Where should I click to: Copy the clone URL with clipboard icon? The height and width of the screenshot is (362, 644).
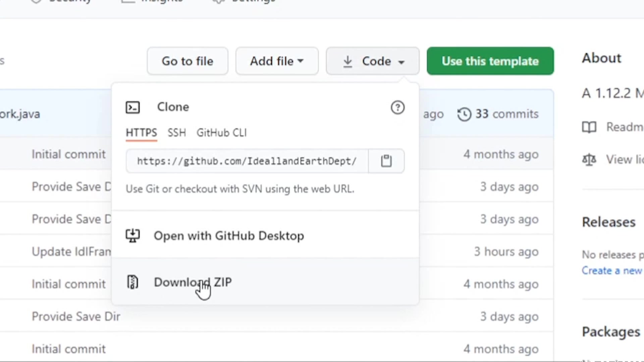click(386, 161)
